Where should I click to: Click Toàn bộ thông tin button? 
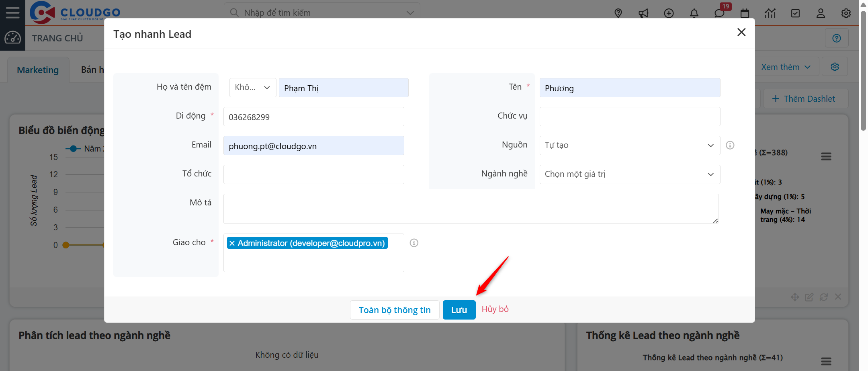tap(395, 310)
